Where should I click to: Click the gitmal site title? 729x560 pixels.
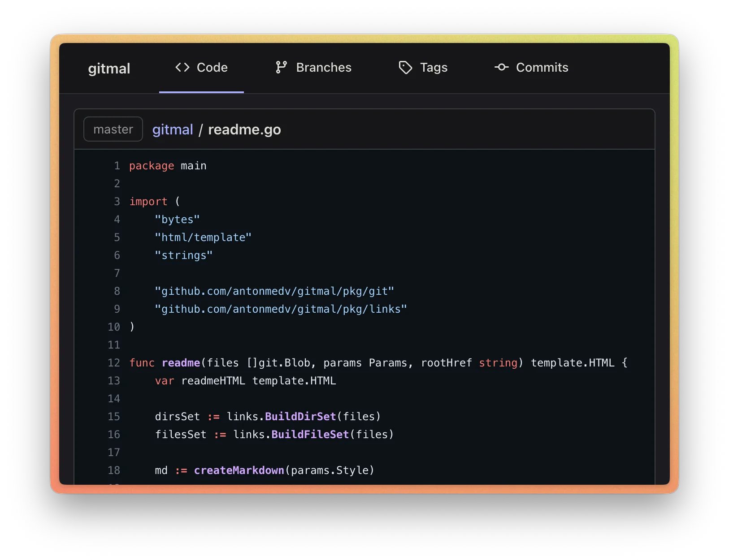109,69
